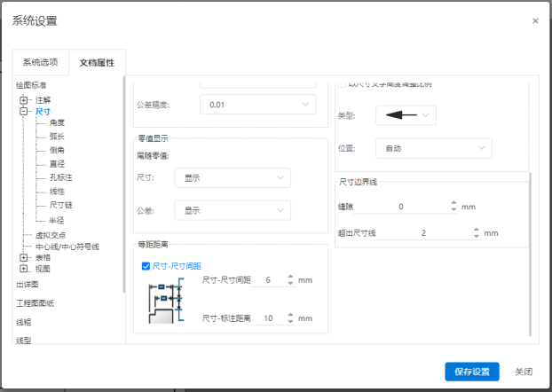Collapse the 尺寸 tree node
552x392 pixels.
[24, 112]
